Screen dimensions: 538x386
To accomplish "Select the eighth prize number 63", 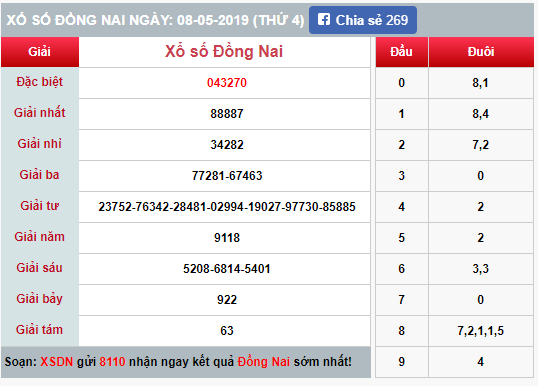I will (x=227, y=331).
